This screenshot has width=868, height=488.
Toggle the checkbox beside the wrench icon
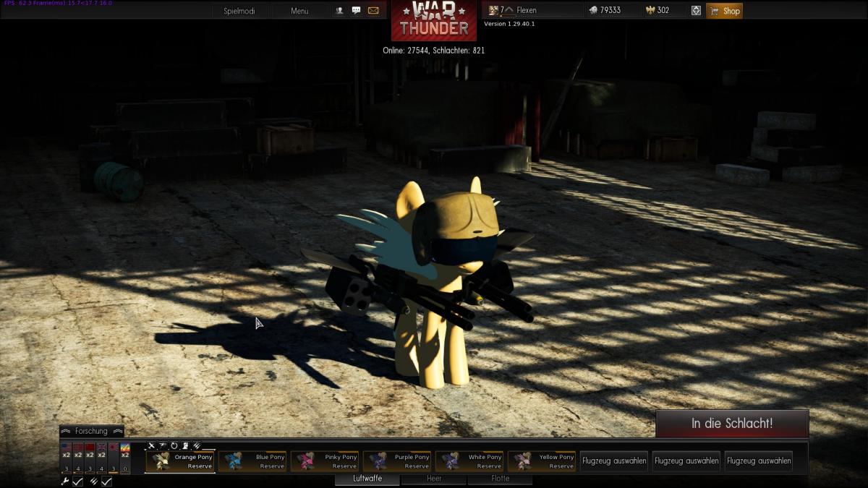tap(77, 481)
